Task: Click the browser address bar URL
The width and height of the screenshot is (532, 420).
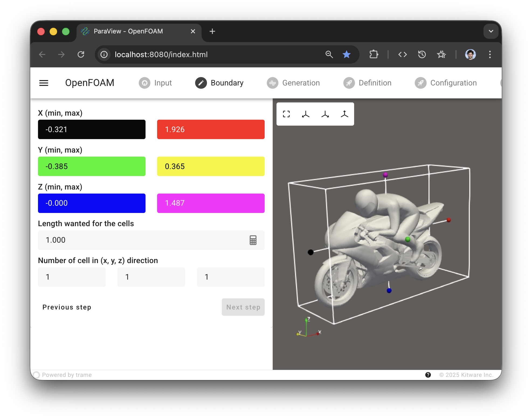Action: pos(161,54)
